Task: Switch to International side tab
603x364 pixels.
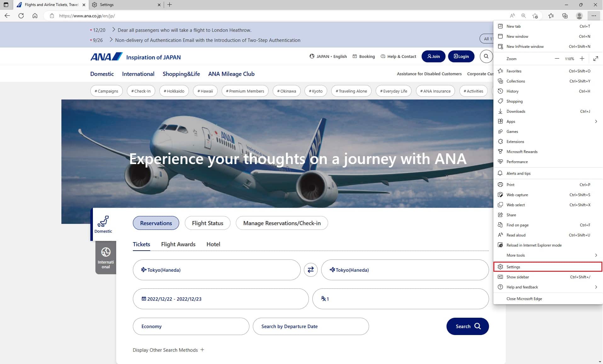Action: click(106, 258)
